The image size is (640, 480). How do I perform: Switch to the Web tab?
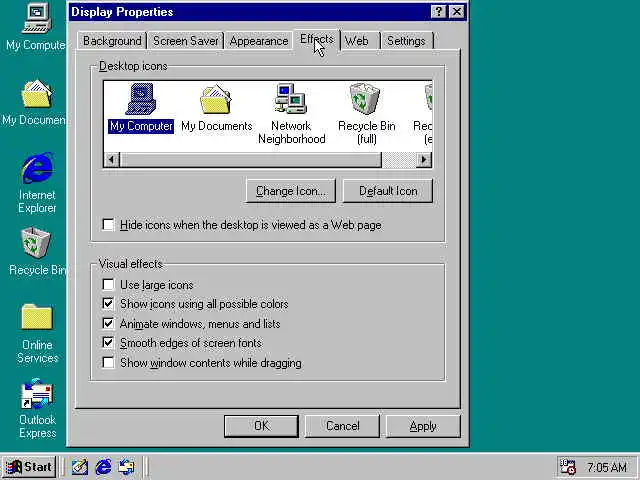point(360,41)
